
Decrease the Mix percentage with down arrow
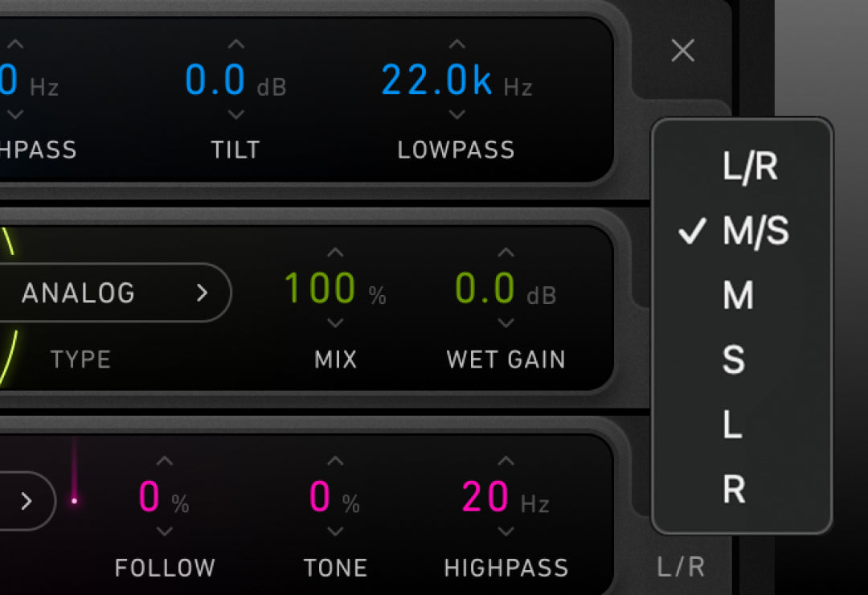335,323
